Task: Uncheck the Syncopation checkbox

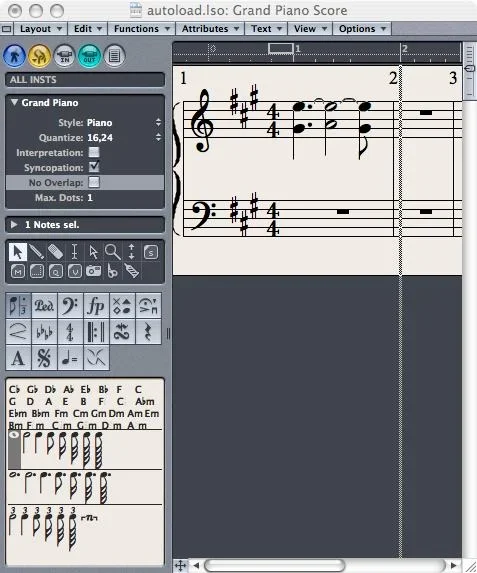Action: pyautogui.click(x=94, y=167)
